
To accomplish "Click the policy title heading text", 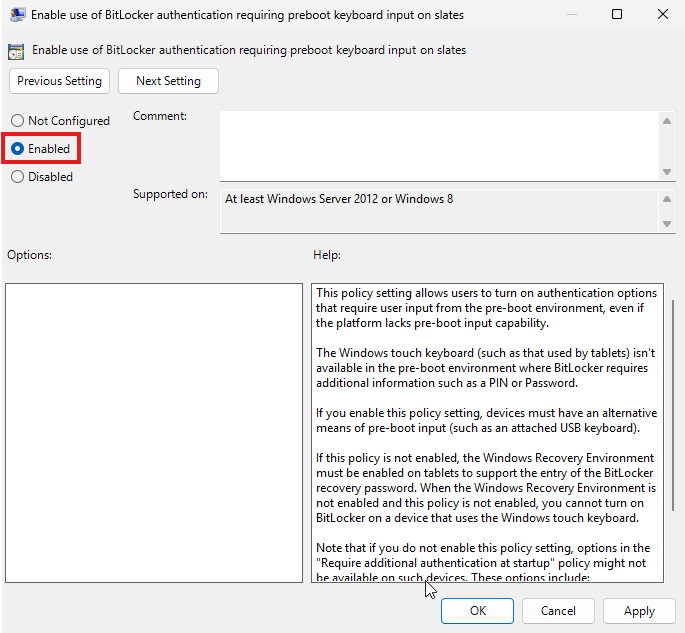I will [249, 50].
